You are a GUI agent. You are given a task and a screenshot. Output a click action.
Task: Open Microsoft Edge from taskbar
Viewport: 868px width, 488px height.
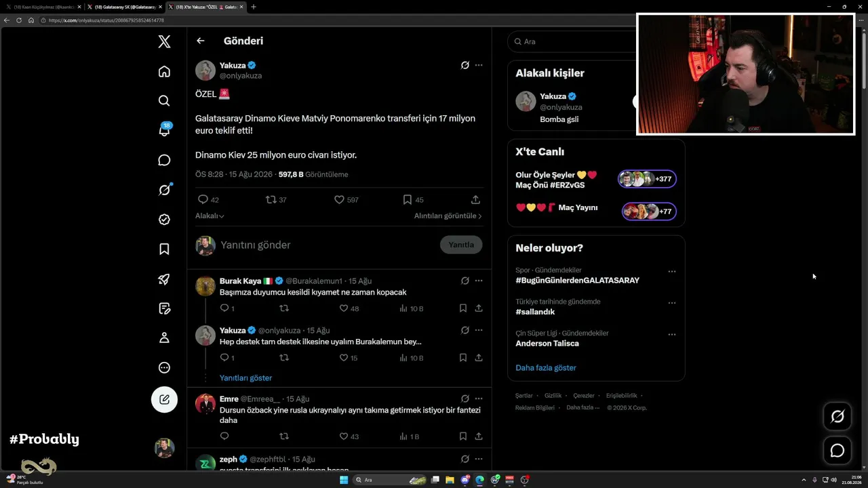coord(480,480)
